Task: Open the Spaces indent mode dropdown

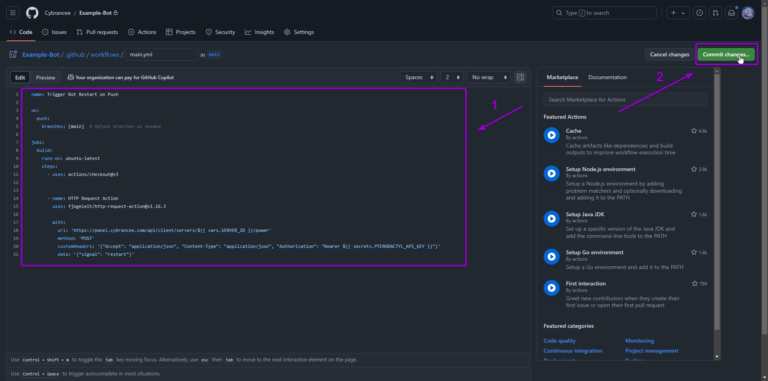Action: pyautogui.click(x=418, y=77)
